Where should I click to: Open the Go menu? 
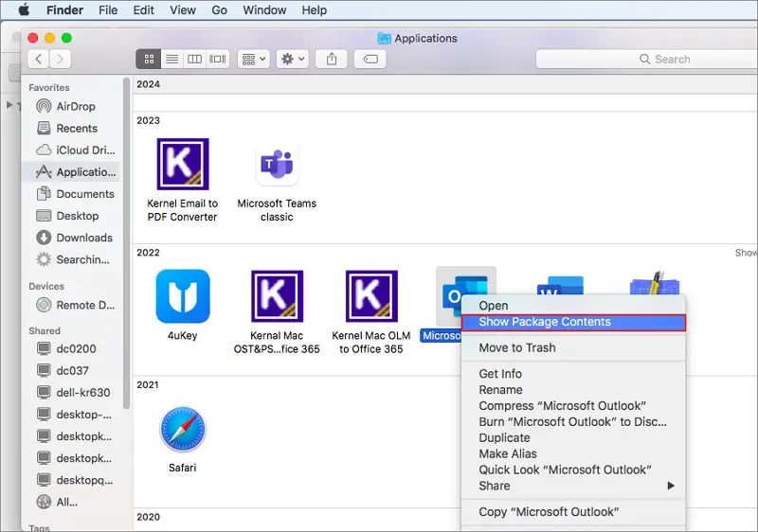point(219,10)
